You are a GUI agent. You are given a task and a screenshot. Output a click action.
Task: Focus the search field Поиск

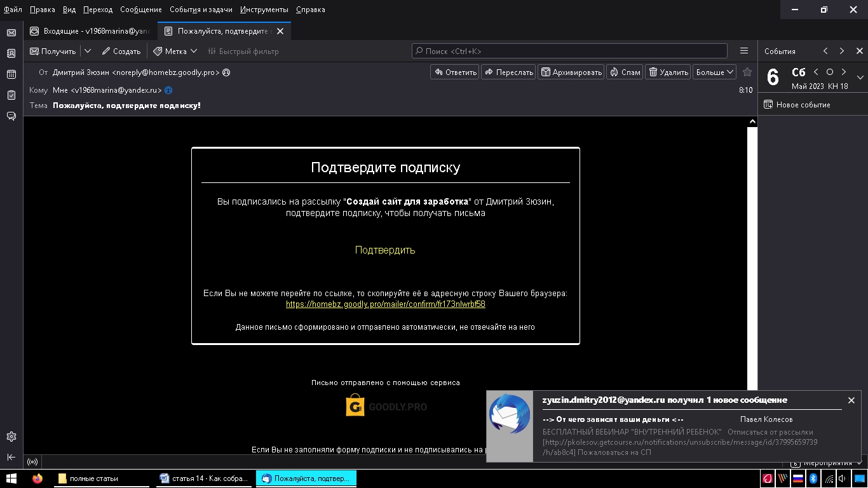(569, 51)
